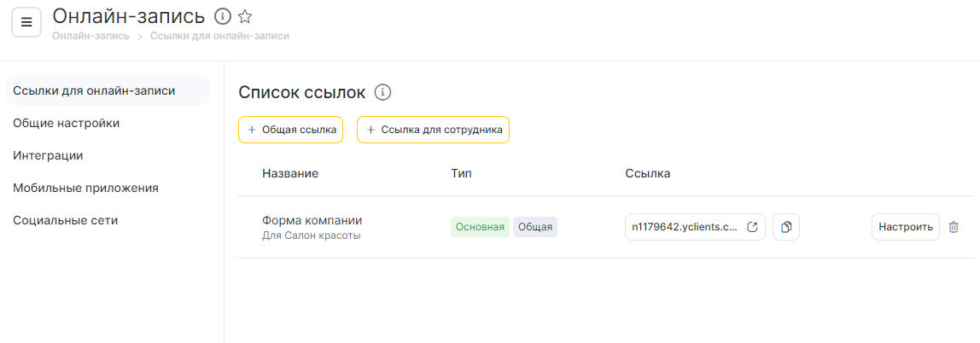The width and height of the screenshot is (980, 343).
Task: Go to Интеграции section
Action: [48, 155]
